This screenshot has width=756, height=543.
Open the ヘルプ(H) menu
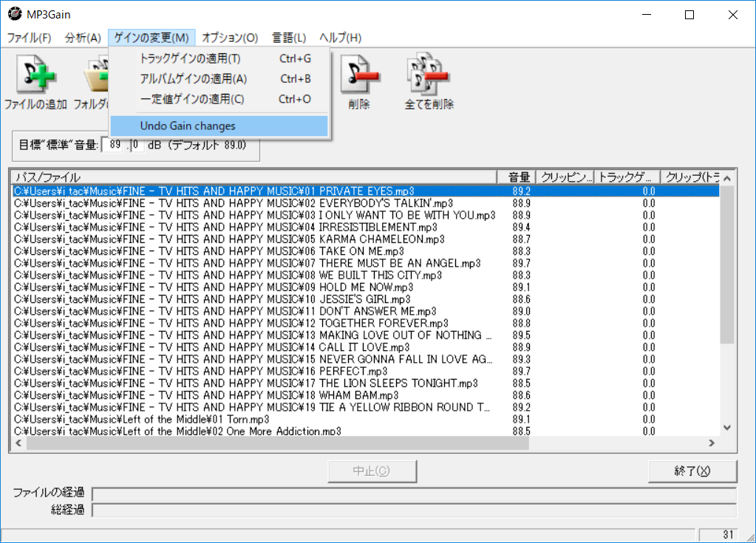pos(340,37)
